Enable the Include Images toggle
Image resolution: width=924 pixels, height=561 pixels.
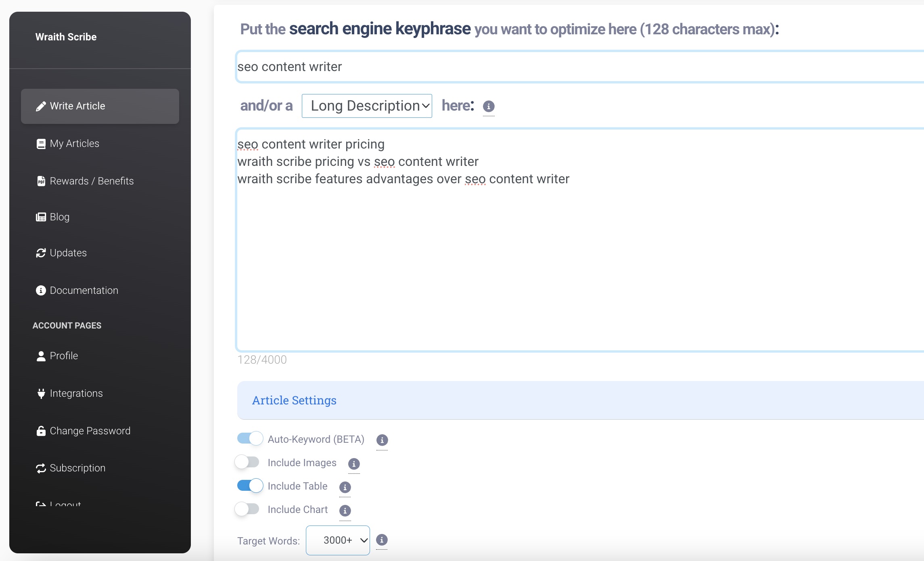pos(247,462)
